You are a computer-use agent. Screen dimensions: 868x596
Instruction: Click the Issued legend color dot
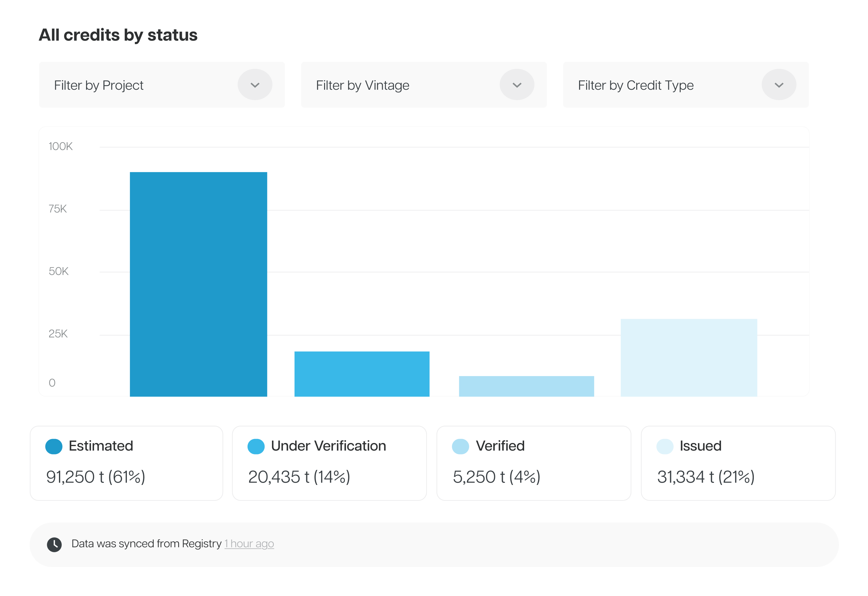click(665, 446)
